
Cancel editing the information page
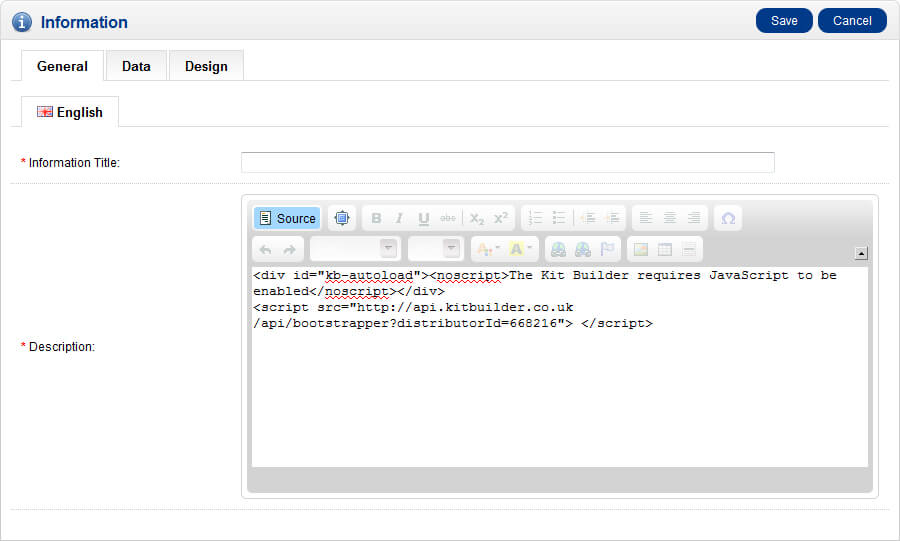click(x=852, y=21)
